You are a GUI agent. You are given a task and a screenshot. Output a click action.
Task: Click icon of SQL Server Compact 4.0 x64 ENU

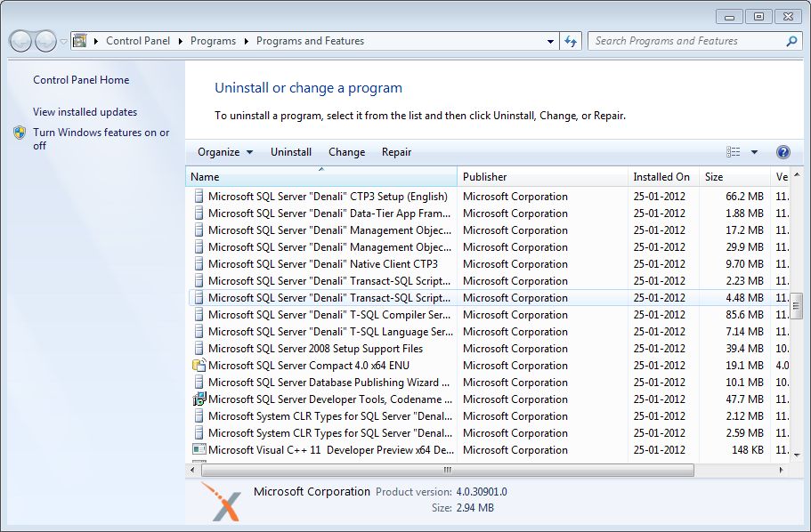point(199,365)
